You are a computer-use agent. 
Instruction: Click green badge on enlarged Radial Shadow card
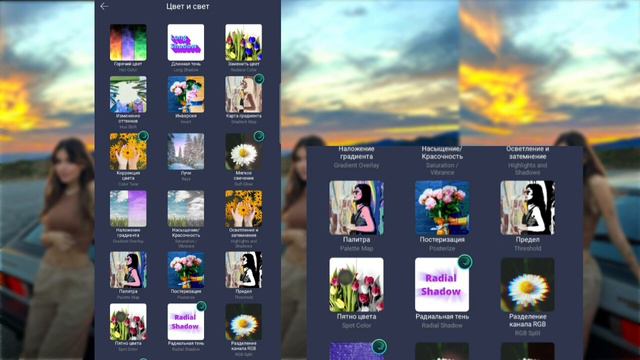pos(465,262)
